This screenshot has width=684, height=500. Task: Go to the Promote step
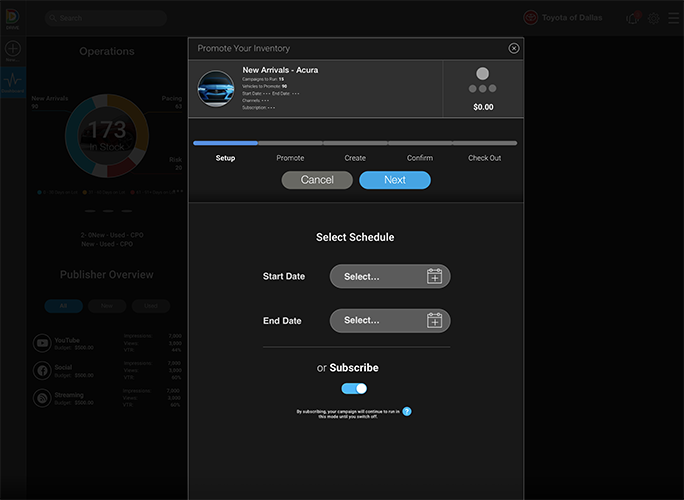click(x=290, y=158)
